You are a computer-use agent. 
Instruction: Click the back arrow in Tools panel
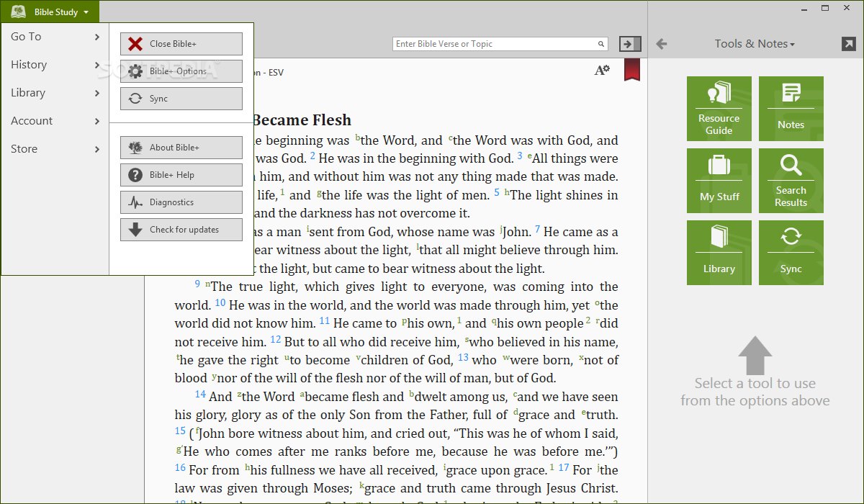662,44
